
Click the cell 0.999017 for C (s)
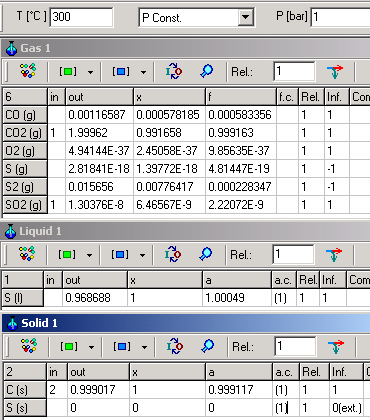(x=99, y=389)
